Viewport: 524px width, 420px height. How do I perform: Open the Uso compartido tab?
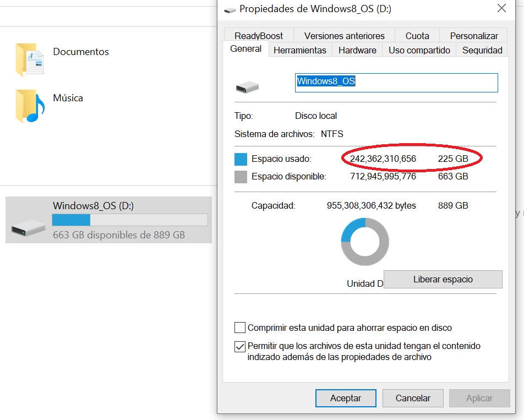click(x=419, y=50)
